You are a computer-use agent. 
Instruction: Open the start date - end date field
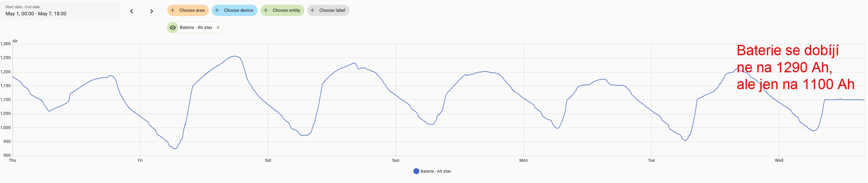(60, 11)
